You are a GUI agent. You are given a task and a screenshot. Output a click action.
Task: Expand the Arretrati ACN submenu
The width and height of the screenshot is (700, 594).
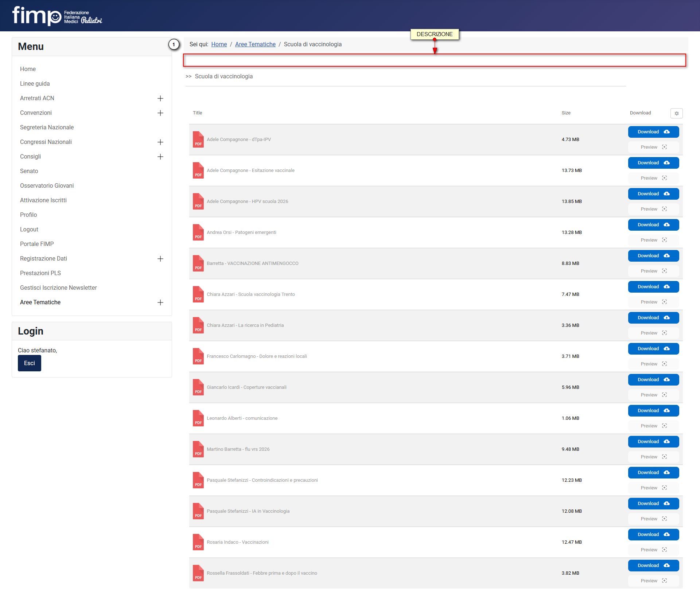[x=160, y=98]
